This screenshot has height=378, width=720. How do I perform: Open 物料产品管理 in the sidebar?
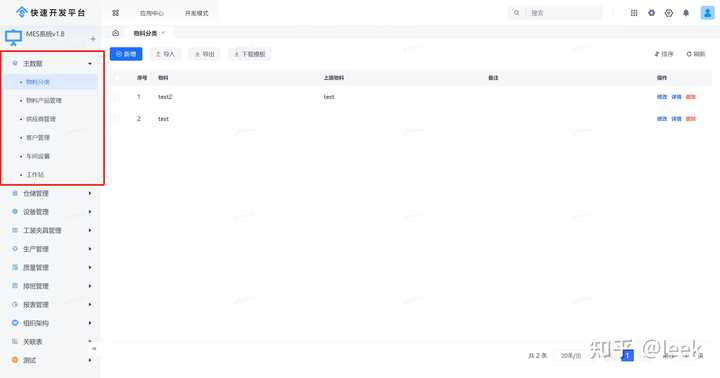click(x=44, y=100)
